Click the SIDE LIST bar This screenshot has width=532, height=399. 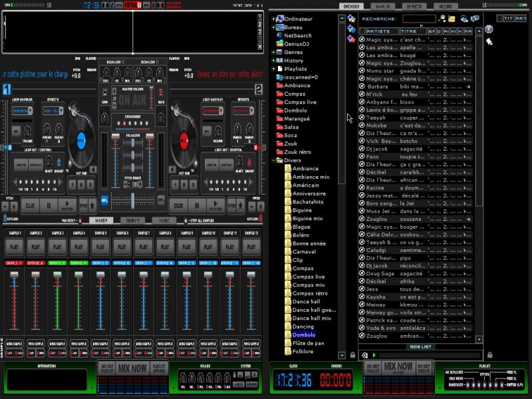(420, 346)
